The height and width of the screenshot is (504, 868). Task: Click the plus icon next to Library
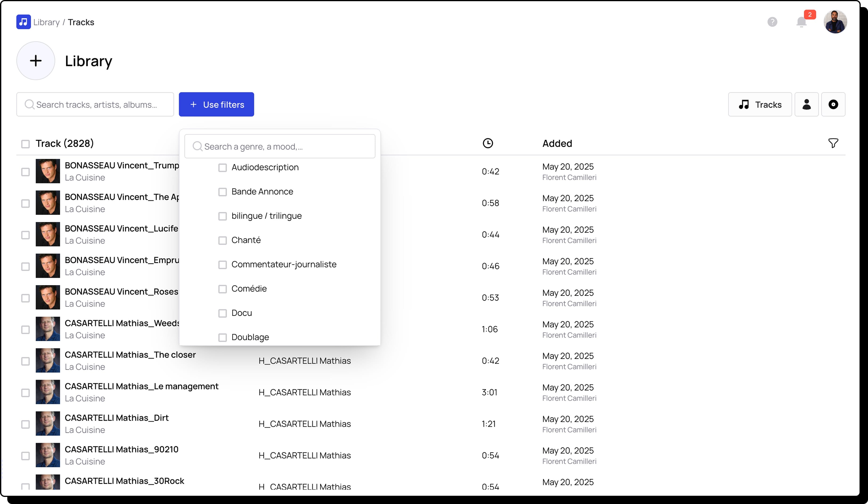tap(36, 61)
